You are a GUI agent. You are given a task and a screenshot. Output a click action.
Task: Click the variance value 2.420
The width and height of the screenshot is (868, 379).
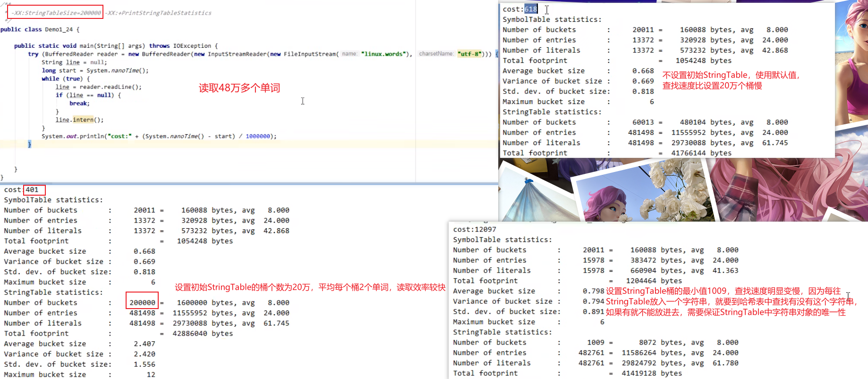tap(145, 354)
